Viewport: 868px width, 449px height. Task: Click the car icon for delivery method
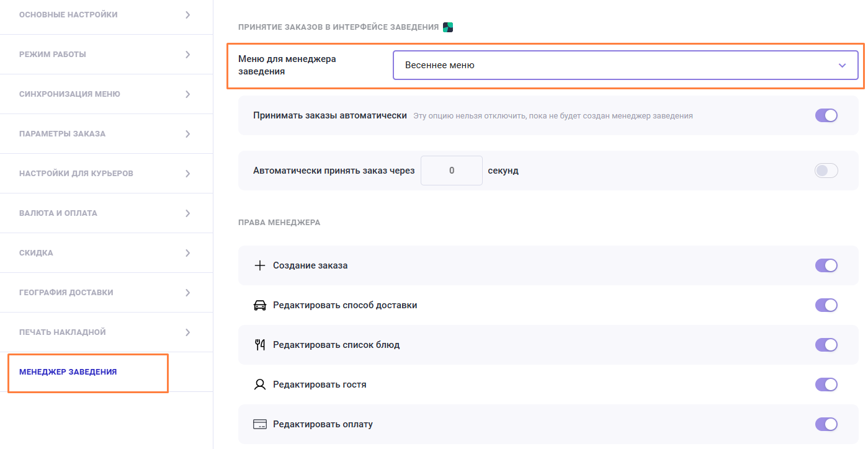(260, 305)
